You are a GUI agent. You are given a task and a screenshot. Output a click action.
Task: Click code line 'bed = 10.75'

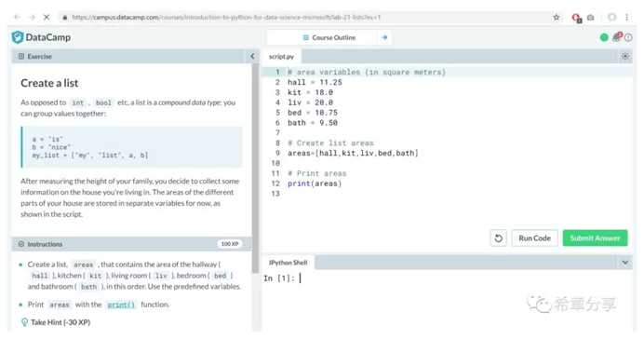[x=312, y=113]
